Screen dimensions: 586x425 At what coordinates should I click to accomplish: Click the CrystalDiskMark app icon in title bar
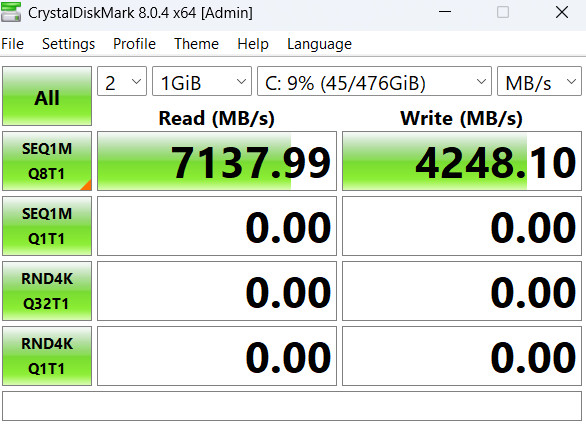coord(11,12)
